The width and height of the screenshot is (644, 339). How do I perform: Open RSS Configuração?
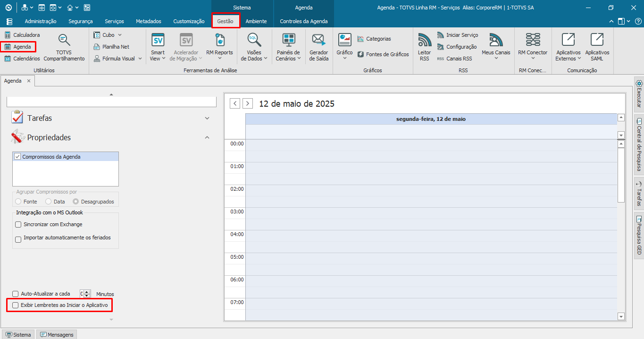tap(457, 47)
